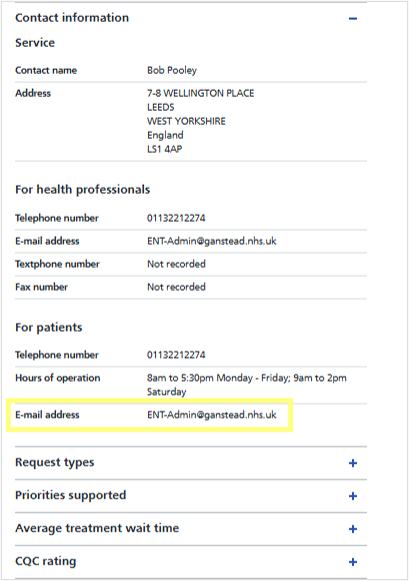This screenshot has height=581, width=409.
Task: Expand the Request types section
Action: coord(353,463)
